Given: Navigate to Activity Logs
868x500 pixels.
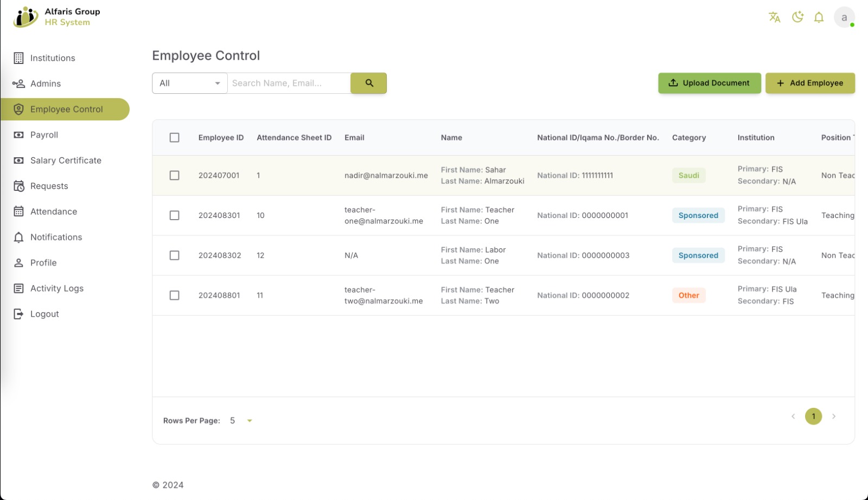Looking at the screenshot, I should (x=56, y=289).
